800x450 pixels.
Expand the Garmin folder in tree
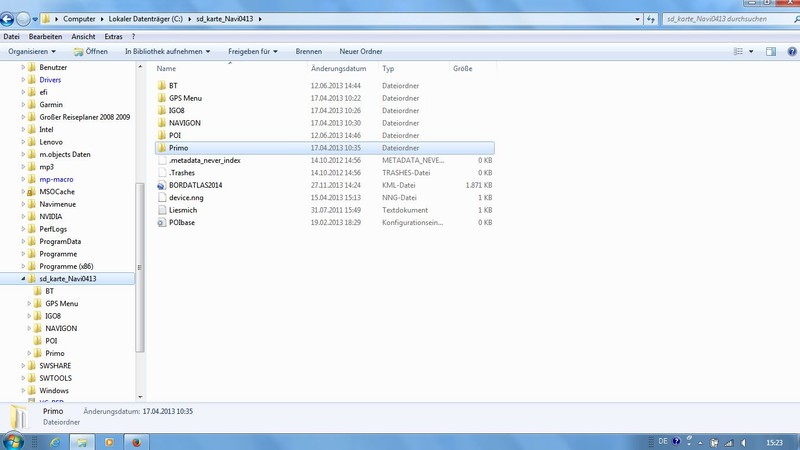click(x=23, y=105)
